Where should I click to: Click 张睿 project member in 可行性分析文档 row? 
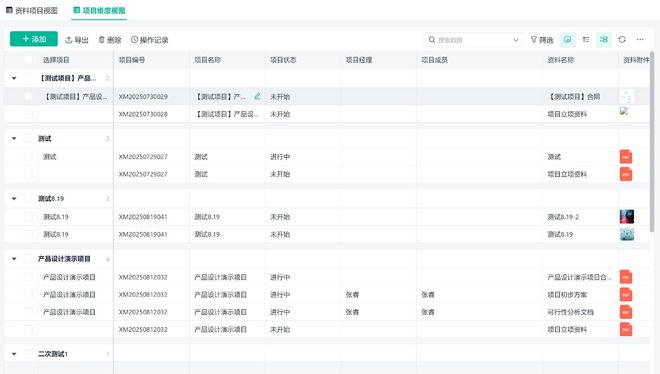click(428, 312)
